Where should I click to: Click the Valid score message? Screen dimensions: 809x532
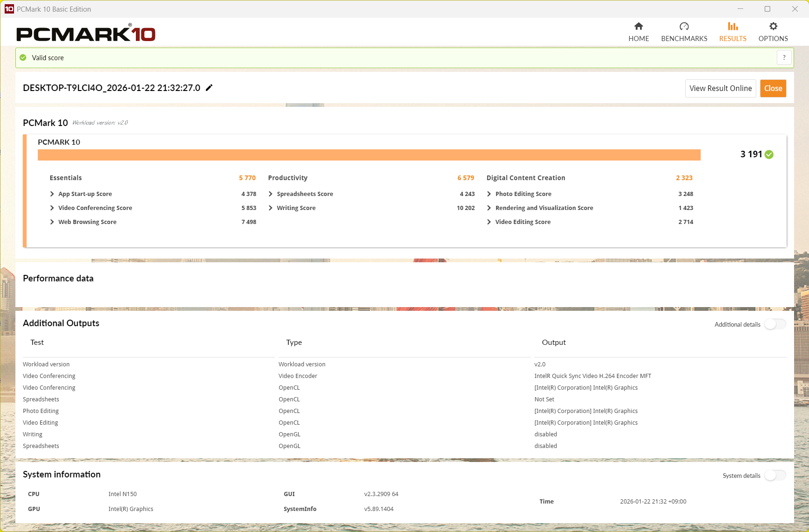click(x=48, y=58)
